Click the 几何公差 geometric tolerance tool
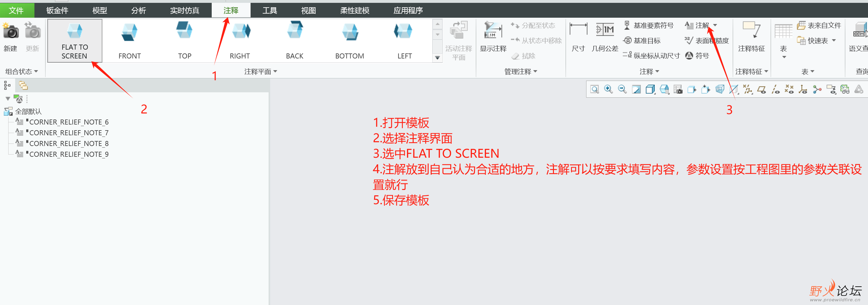Image resolution: width=868 pixels, height=305 pixels. 605,36
